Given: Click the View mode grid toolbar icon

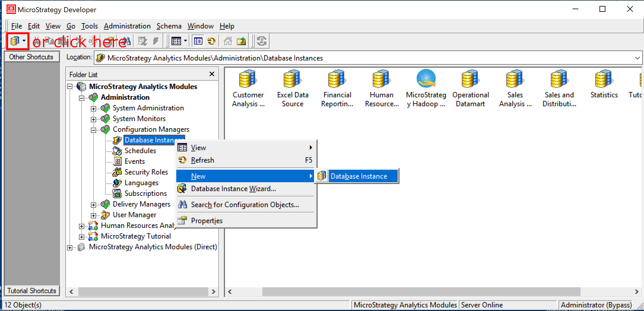Looking at the screenshot, I should click(176, 41).
